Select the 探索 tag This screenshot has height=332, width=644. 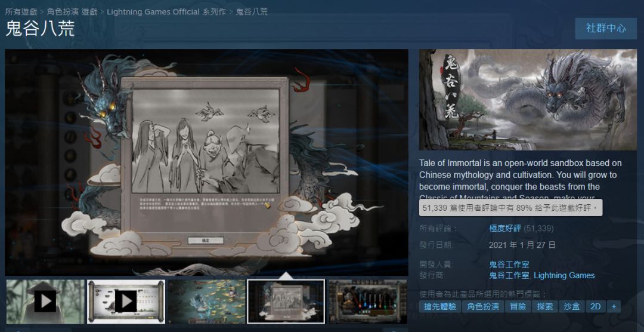pyautogui.click(x=545, y=306)
